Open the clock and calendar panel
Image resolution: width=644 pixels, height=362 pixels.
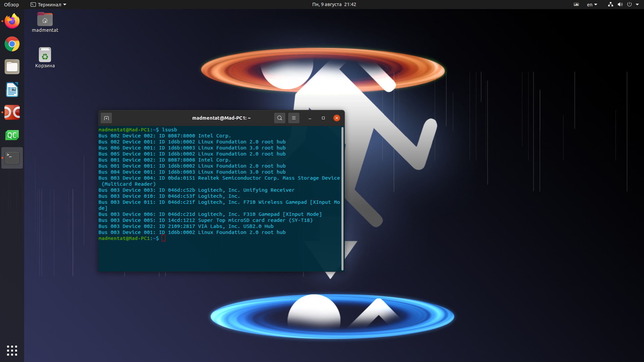pyautogui.click(x=334, y=4)
